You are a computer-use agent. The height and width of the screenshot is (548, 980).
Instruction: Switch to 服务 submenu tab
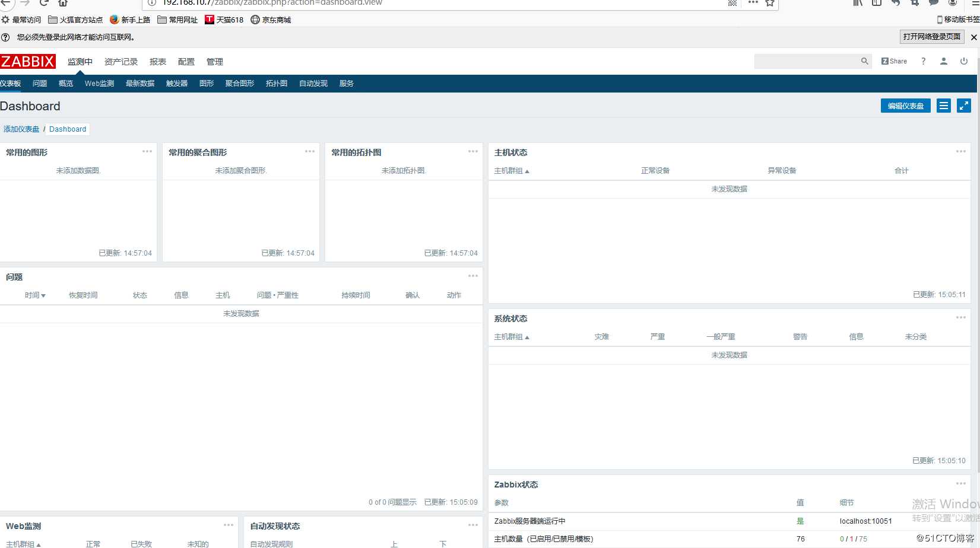[x=347, y=84]
